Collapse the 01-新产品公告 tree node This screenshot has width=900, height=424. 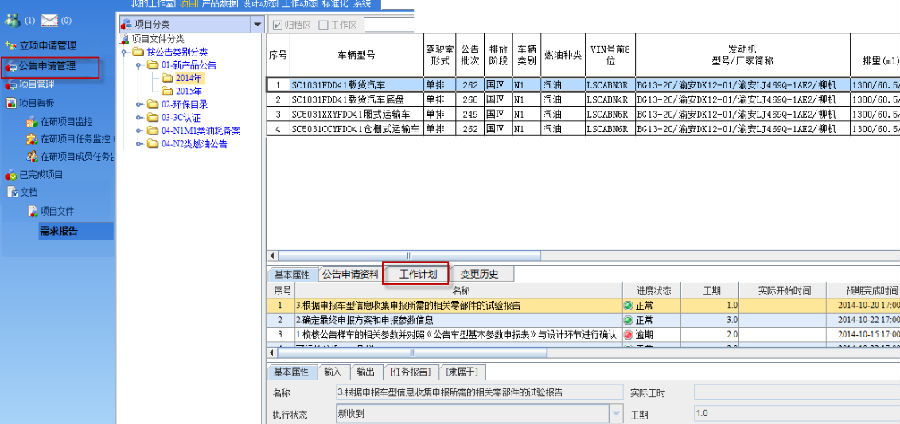pyautogui.click(x=139, y=65)
